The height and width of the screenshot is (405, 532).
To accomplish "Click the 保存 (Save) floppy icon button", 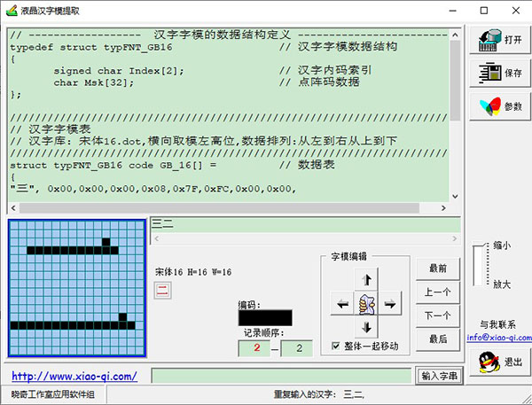I will [x=499, y=74].
